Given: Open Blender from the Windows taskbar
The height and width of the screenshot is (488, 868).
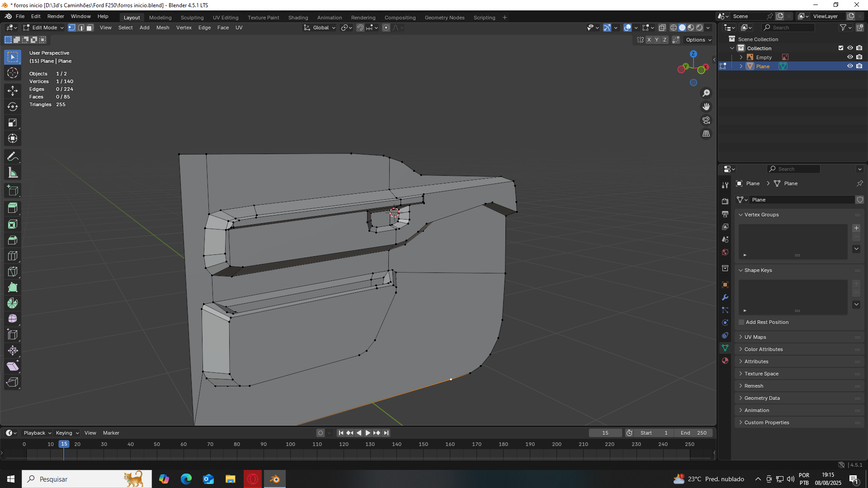Looking at the screenshot, I should click(x=275, y=479).
